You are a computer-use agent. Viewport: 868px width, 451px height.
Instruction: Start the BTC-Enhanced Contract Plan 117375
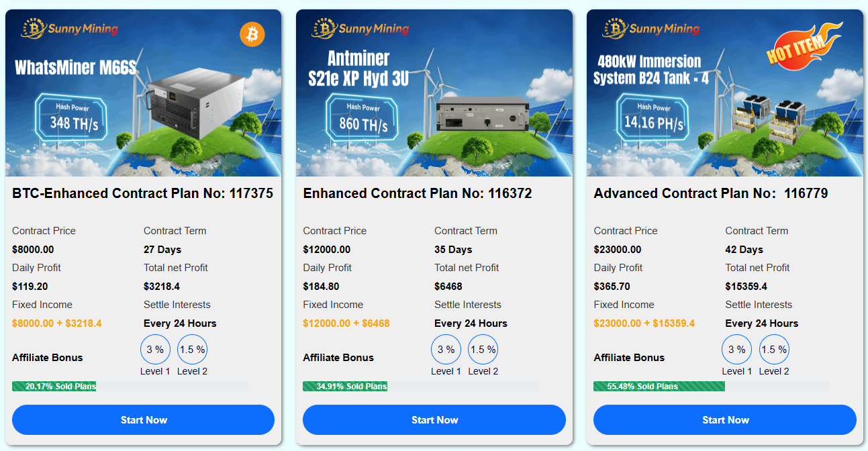[x=143, y=420]
